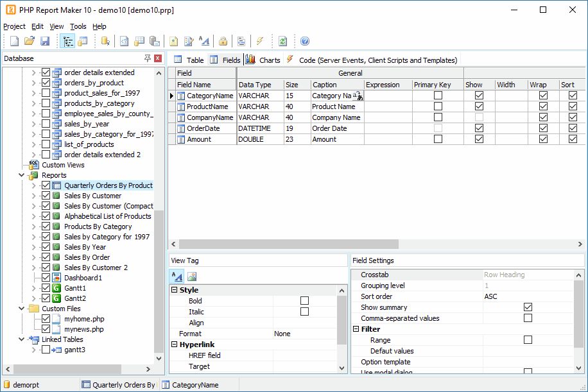This screenshot has width=588, height=392.
Task: Select the Gantt1 report item
Action: click(74, 288)
